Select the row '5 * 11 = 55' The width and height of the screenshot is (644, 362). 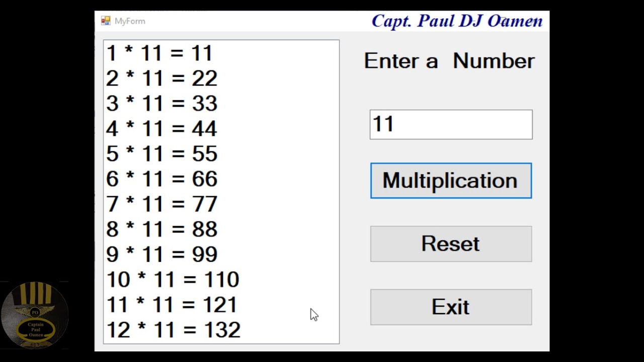[221, 154]
